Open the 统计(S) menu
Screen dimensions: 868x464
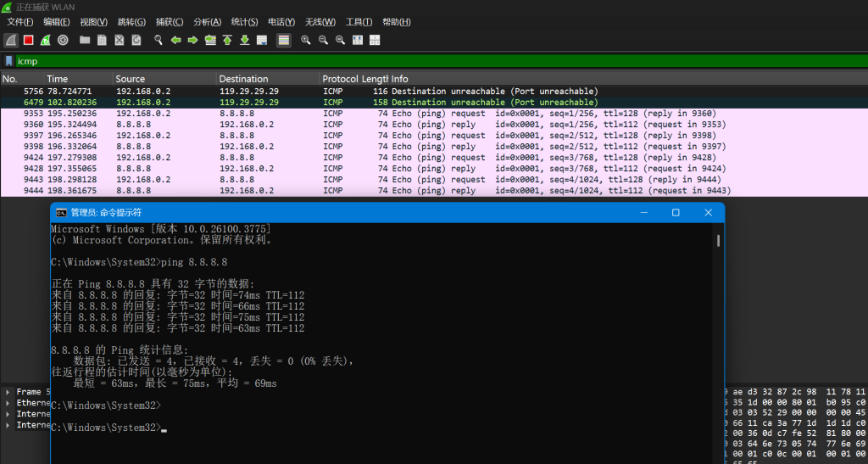pos(245,21)
